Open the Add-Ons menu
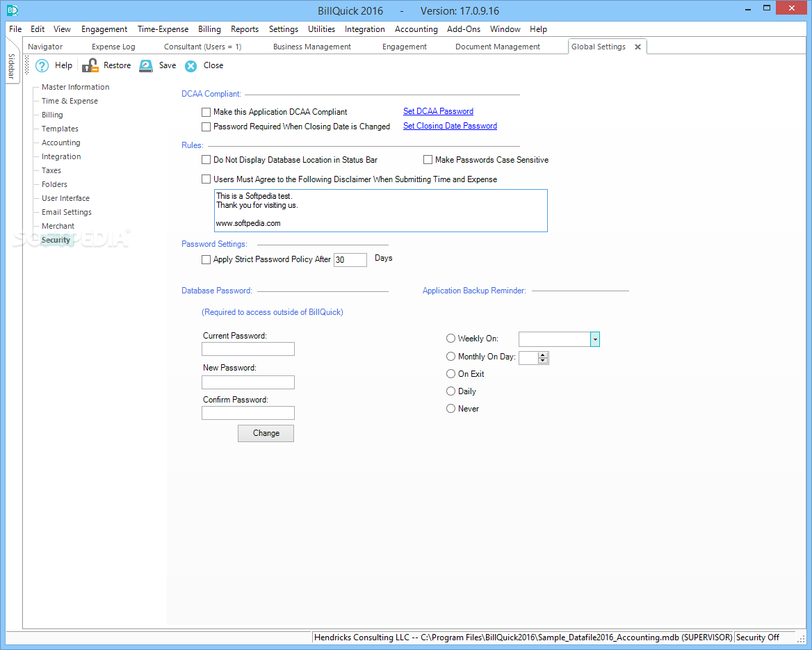 tap(464, 29)
